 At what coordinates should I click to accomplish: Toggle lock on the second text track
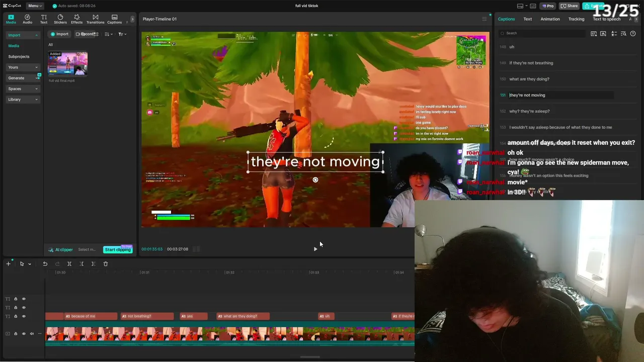[x=16, y=307]
